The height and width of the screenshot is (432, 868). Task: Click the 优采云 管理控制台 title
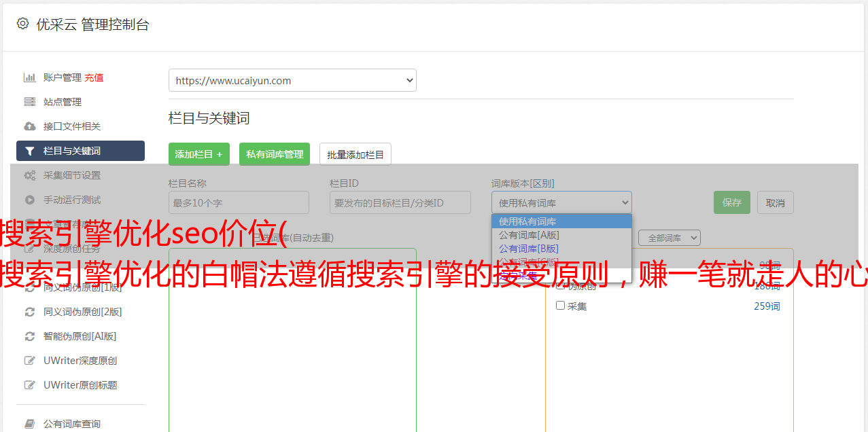tap(92, 24)
